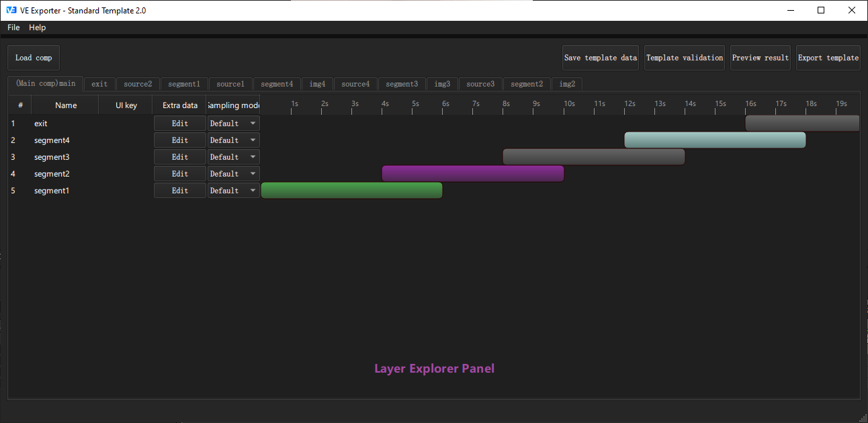The height and width of the screenshot is (423, 868).
Task: Switch to the source3 tab
Action: click(480, 84)
